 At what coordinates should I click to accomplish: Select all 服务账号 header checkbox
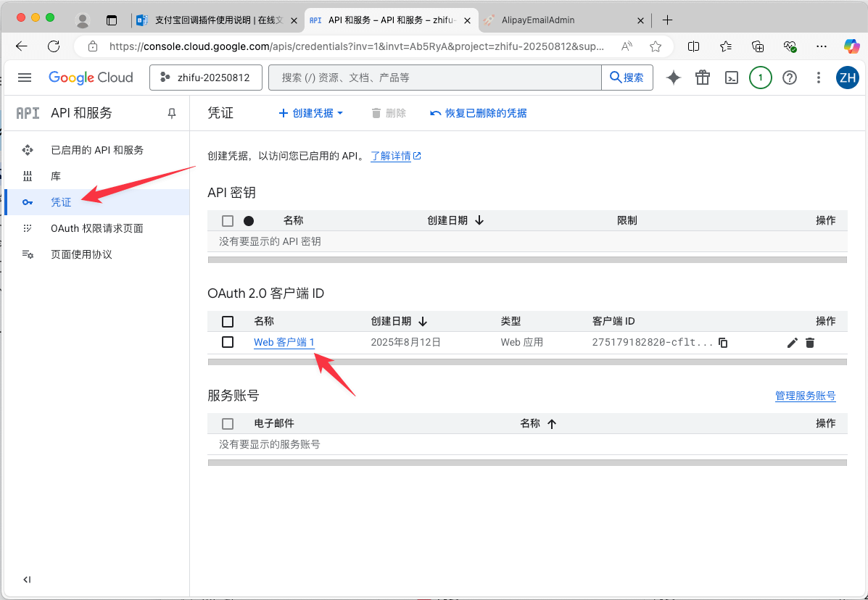(228, 424)
